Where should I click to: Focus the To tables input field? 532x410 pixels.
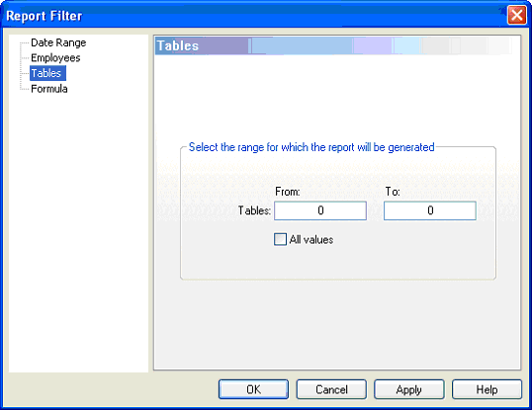click(430, 210)
